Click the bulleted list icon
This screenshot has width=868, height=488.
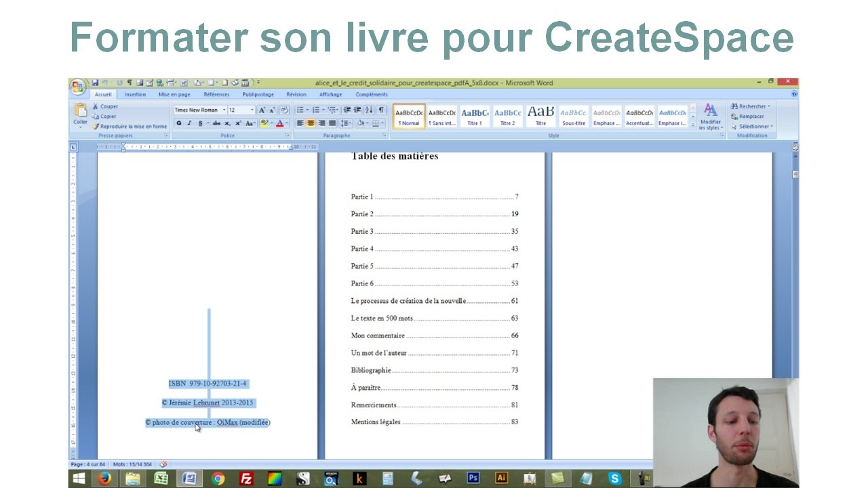(300, 110)
